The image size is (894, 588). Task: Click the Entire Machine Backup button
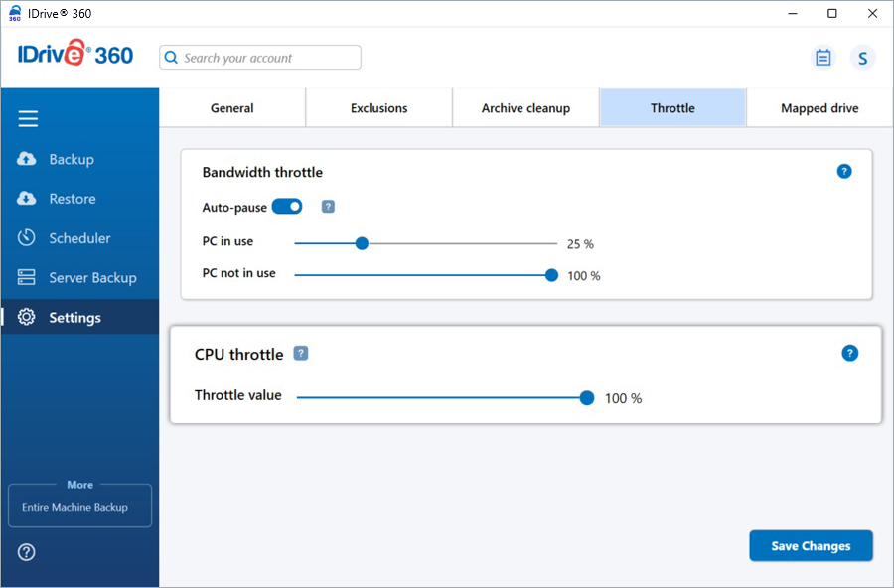[x=79, y=507]
